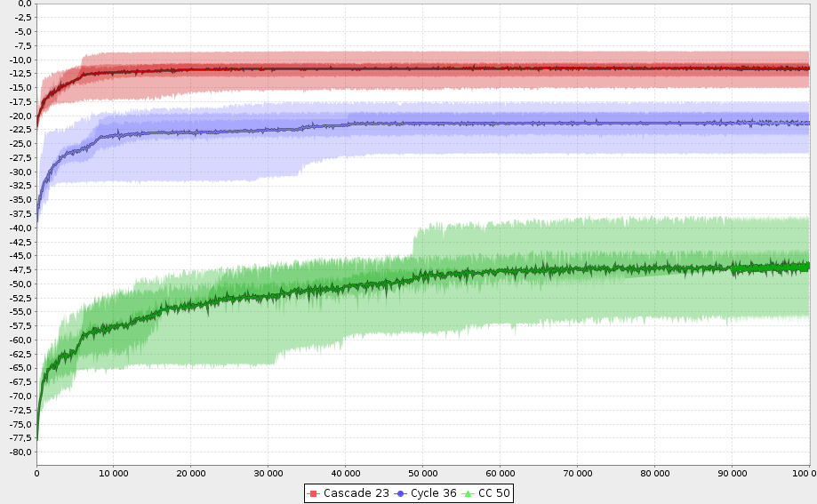Click the 0,0 y-axis tick label
The image size is (817, 504).
[22, 4]
